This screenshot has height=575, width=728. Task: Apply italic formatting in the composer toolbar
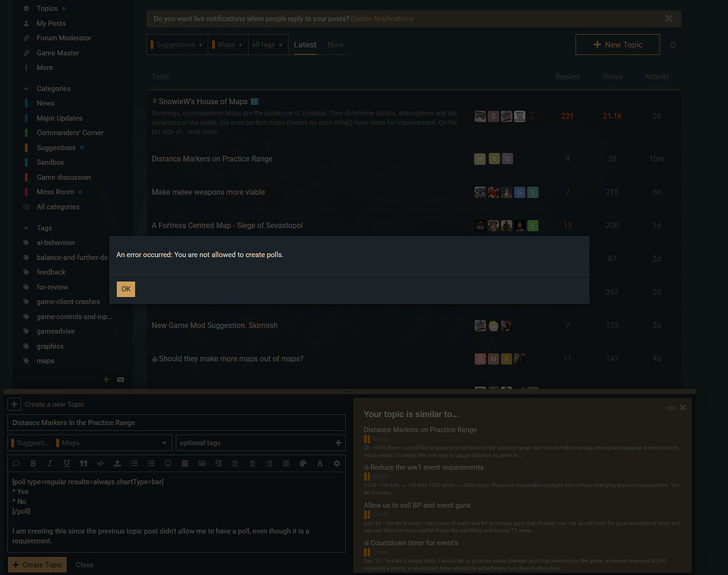(x=50, y=463)
